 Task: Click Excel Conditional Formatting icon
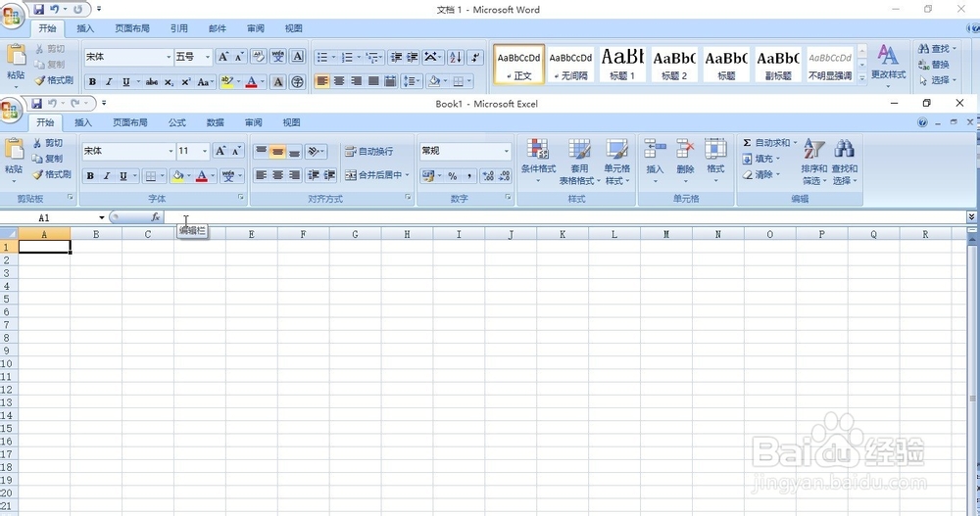(538, 149)
